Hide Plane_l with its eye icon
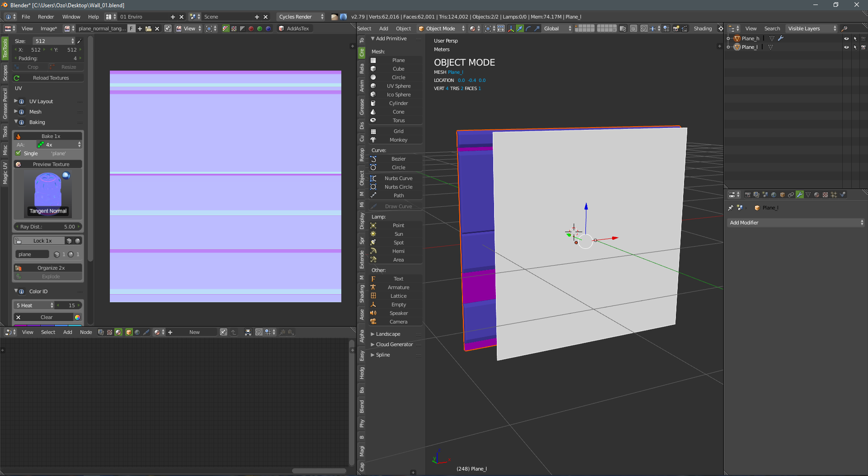The image size is (868, 476). (x=846, y=47)
